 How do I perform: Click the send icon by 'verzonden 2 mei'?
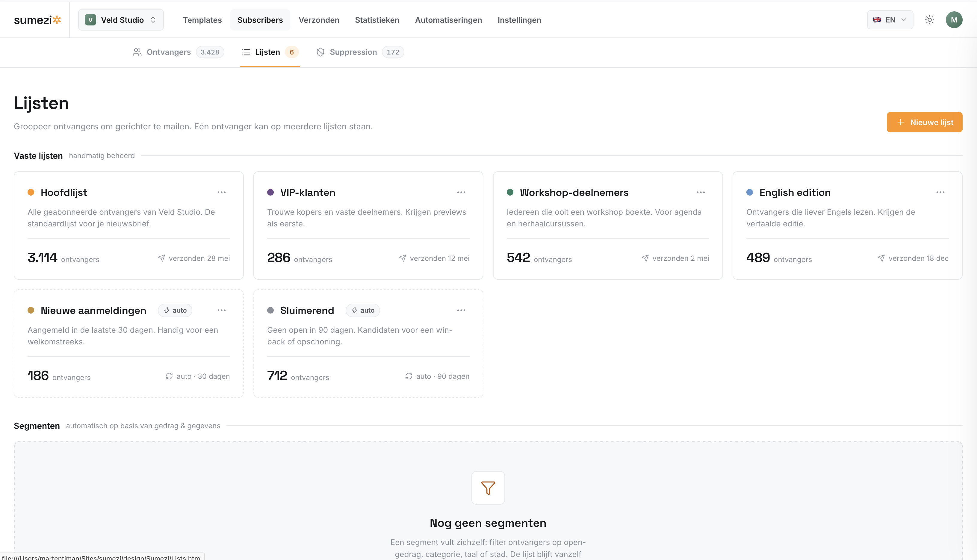pos(645,258)
